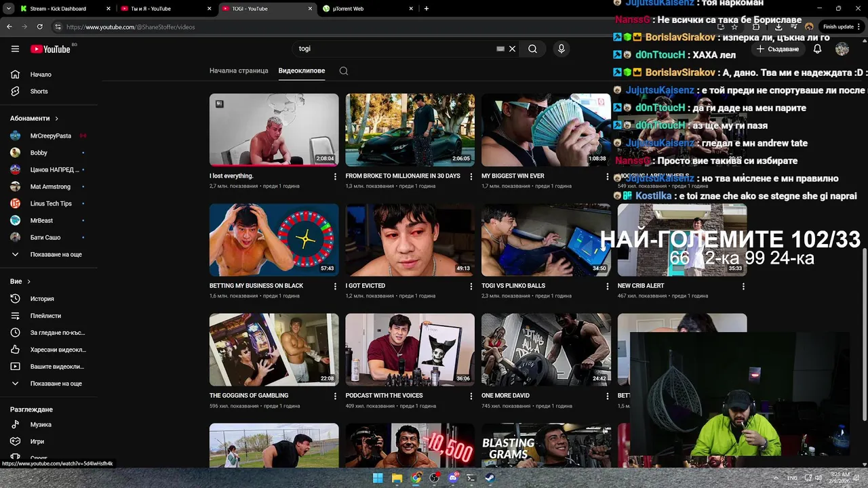The width and height of the screenshot is (868, 488).
Task: Show more under library section
Action: 49,384
